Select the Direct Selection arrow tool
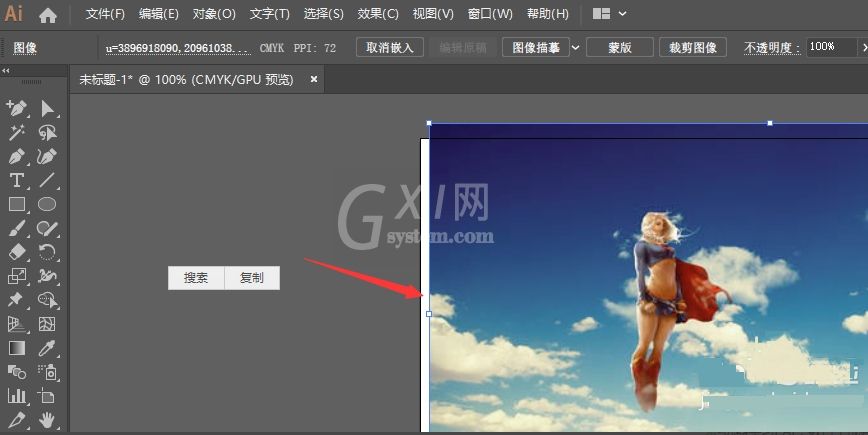 (x=48, y=108)
